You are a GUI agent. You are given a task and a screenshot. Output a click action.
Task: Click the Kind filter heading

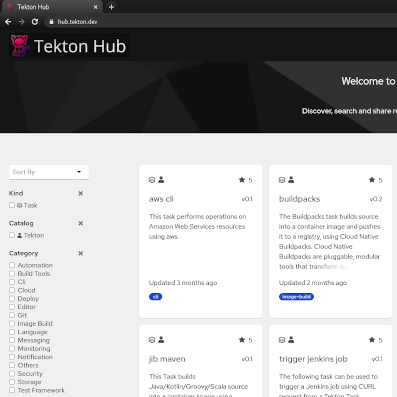pyautogui.click(x=16, y=193)
